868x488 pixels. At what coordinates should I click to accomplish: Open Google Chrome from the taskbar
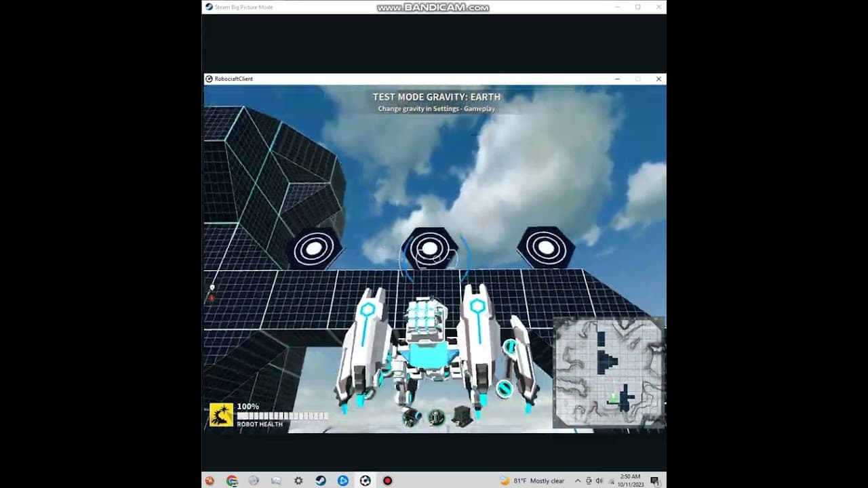point(232,481)
